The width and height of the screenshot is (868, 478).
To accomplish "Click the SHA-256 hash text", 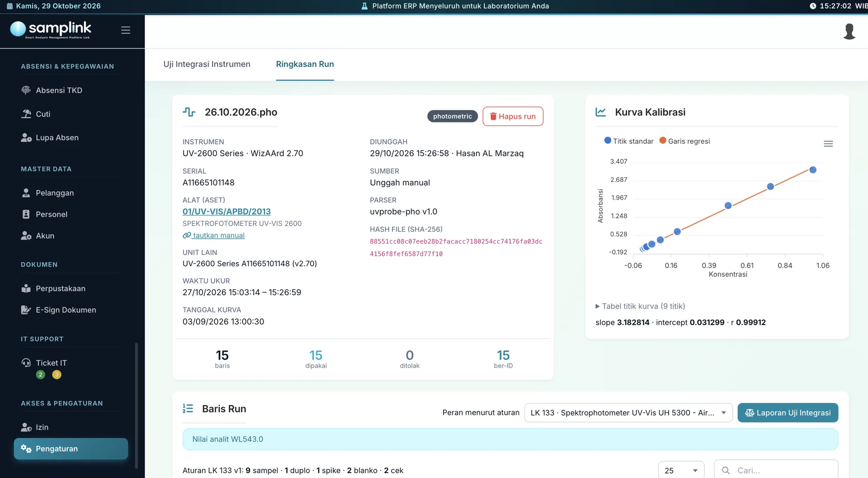I will 456,247.
